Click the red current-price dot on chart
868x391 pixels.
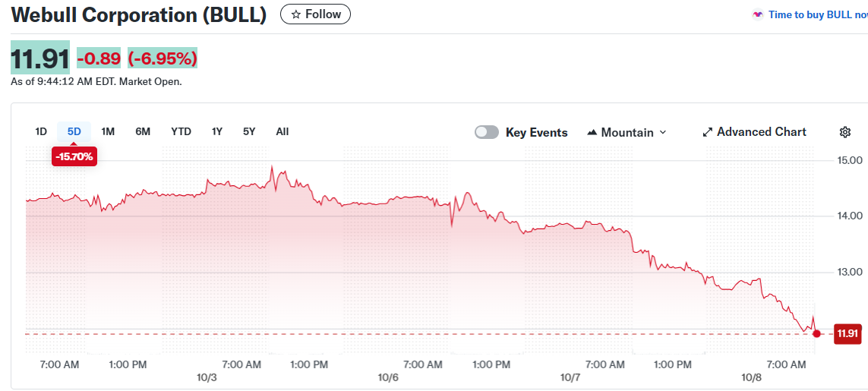(x=816, y=333)
